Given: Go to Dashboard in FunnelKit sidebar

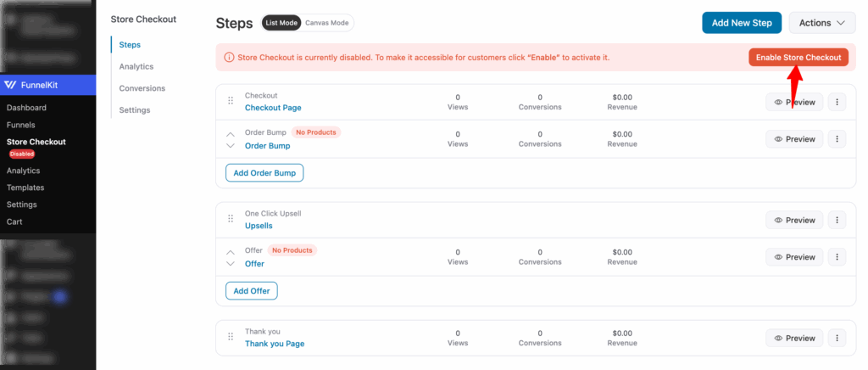Looking at the screenshot, I should pyautogui.click(x=26, y=108).
